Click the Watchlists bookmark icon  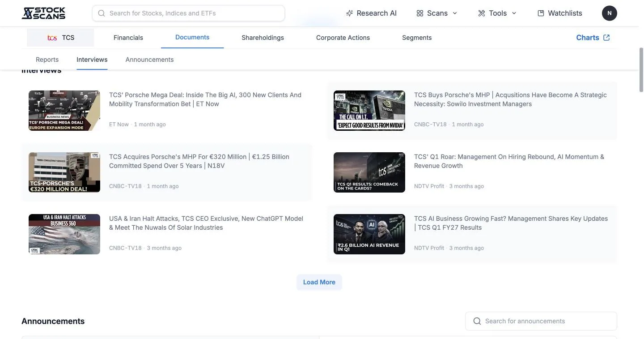click(x=541, y=13)
